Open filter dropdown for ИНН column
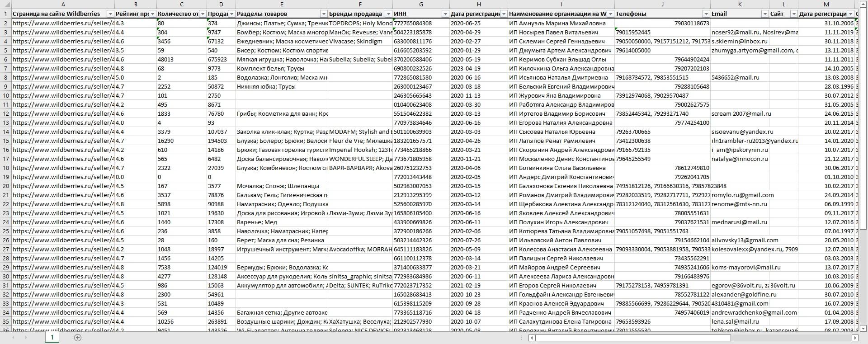Viewport: 868px width, 344px height. (445, 14)
